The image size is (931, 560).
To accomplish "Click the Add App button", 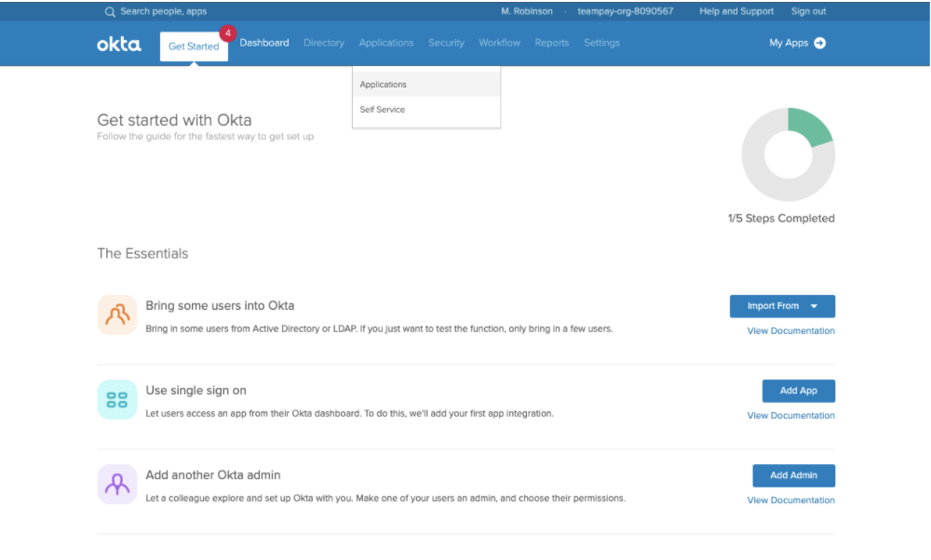I will click(798, 391).
